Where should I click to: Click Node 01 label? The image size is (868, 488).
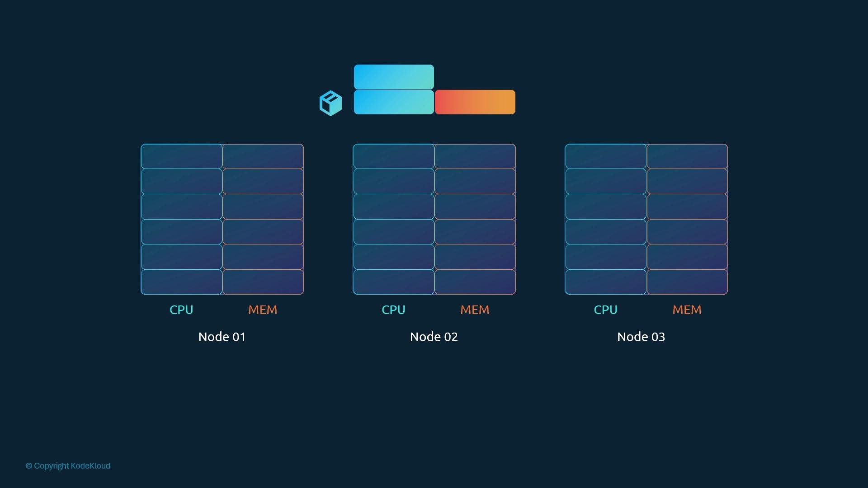(222, 337)
